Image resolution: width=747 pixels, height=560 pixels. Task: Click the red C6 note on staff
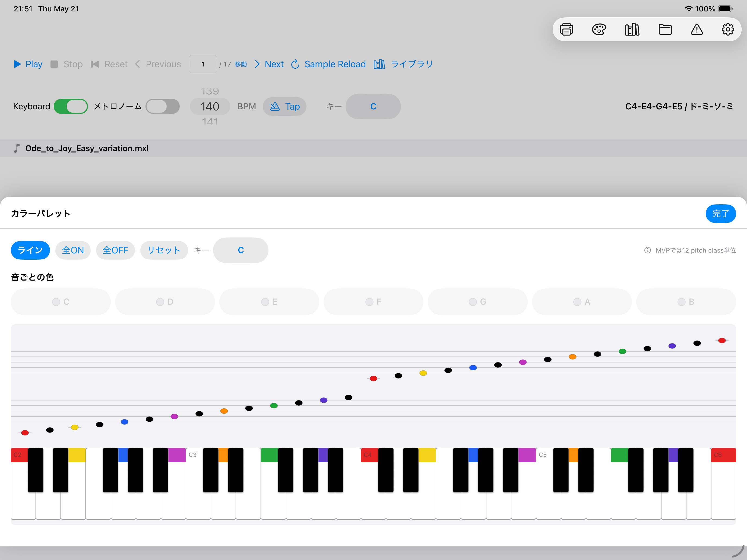tap(722, 341)
